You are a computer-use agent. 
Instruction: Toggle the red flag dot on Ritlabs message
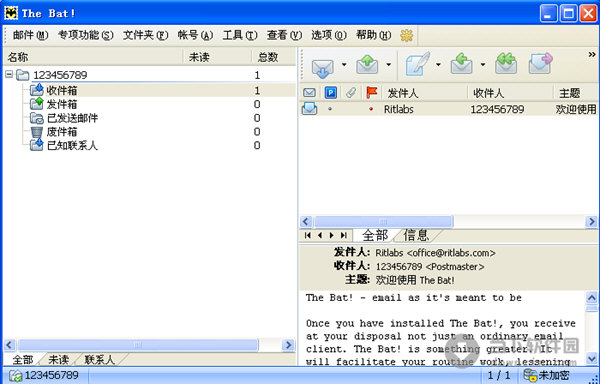click(371, 109)
